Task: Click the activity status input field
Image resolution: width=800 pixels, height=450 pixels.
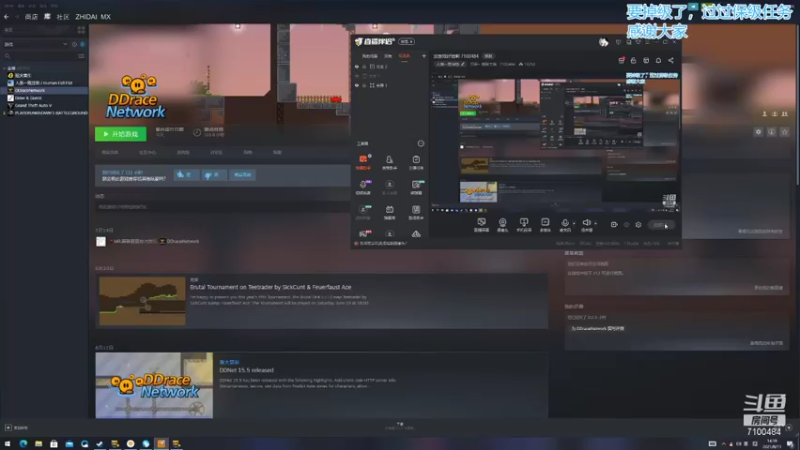Action: pos(222,207)
